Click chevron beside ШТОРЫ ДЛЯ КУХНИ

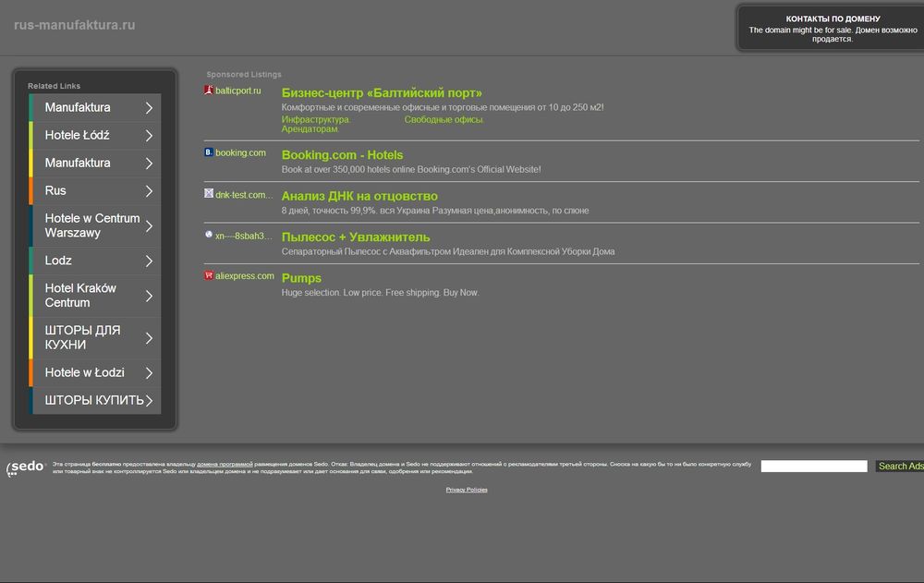(x=149, y=338)
